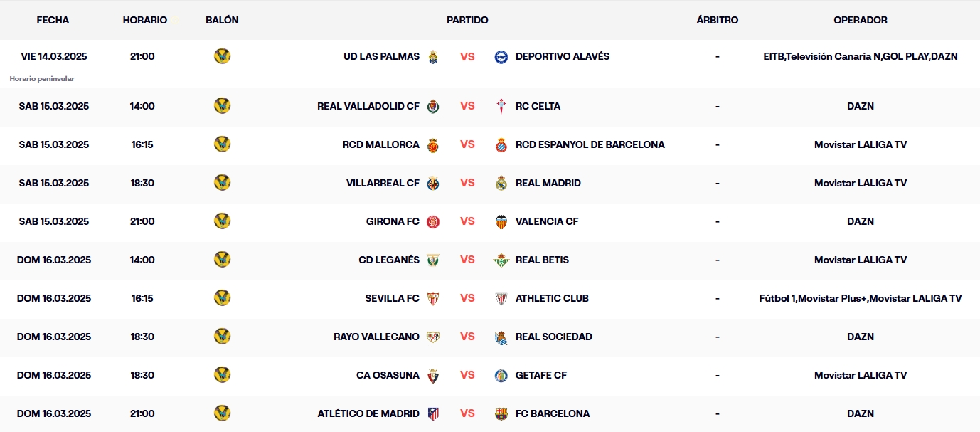Click the OPERADOR column header
The width and height of the screenshot is (980, 432).
pos(861,20)
